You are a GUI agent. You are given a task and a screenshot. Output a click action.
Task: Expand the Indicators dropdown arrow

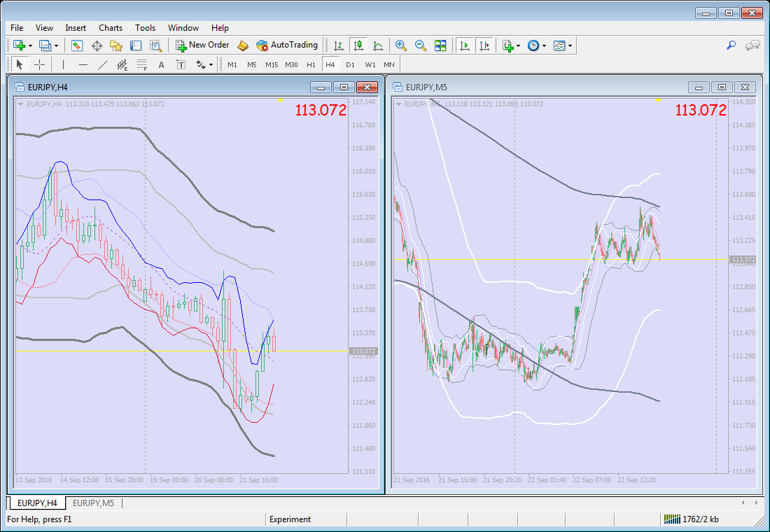coord(519,45)
